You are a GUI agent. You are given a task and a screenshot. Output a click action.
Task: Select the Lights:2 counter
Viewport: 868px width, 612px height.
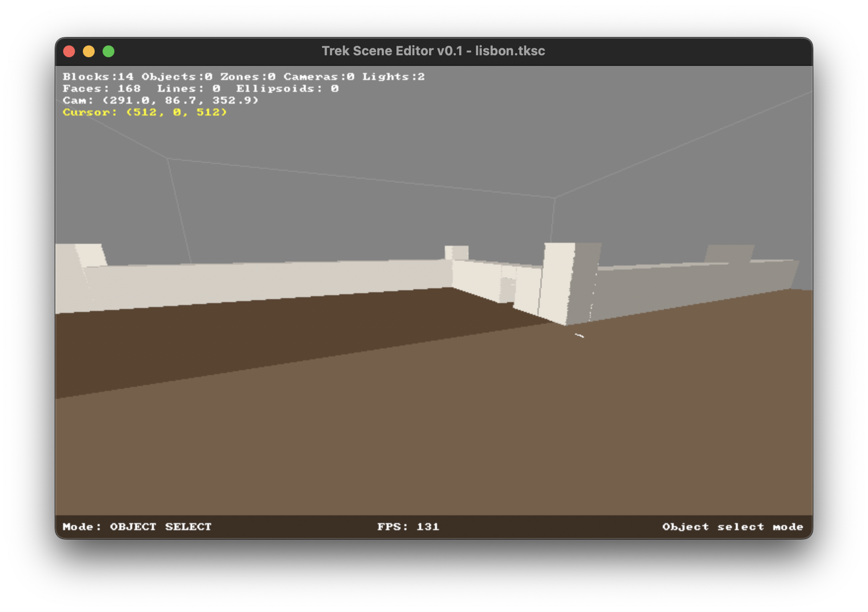tap(393, 76)
